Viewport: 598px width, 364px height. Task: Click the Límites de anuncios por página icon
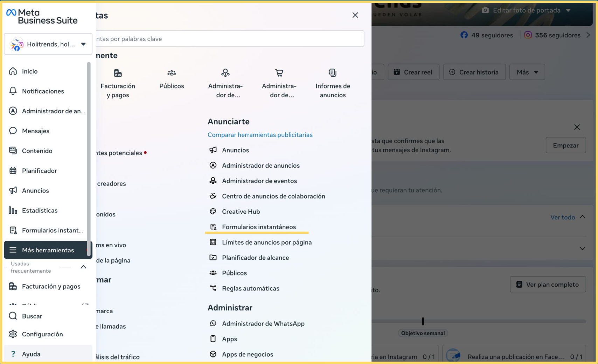click(213, 243)
